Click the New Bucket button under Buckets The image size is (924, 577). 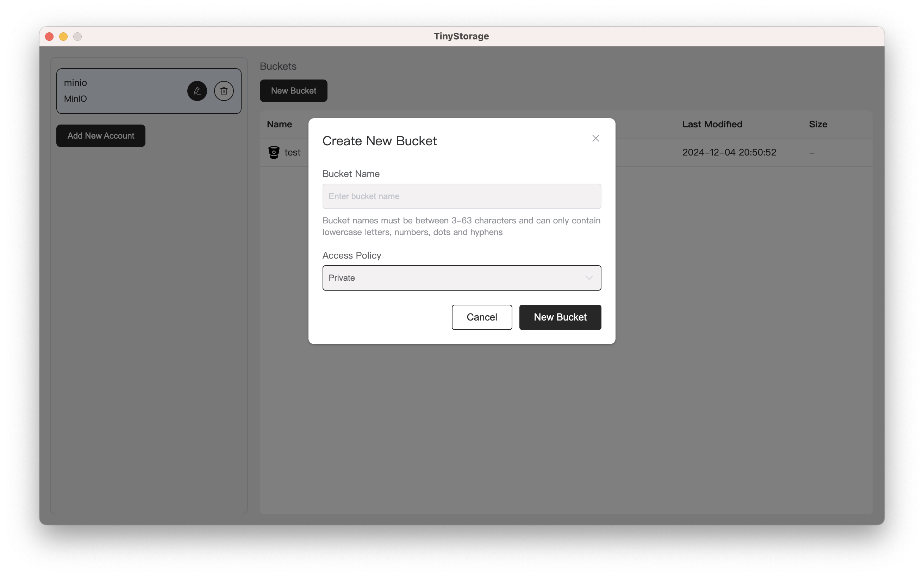click(x=293, y=91)
